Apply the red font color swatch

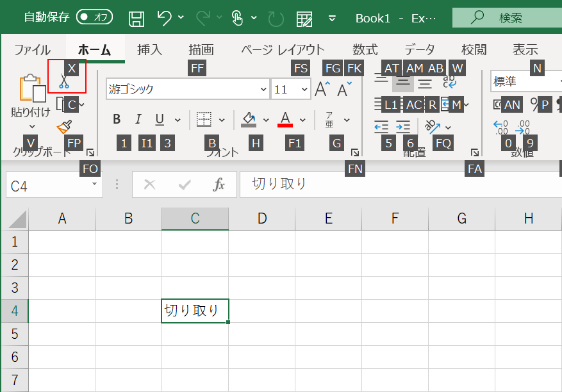tap(286, 120)
